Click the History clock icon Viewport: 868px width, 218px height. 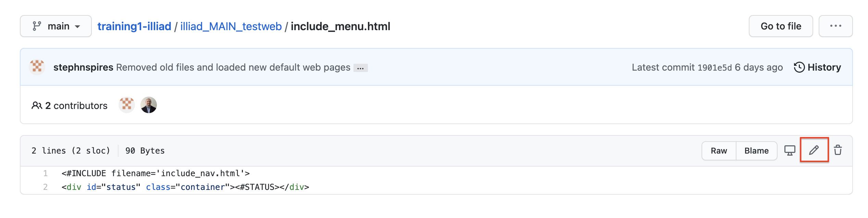[799, 67]
